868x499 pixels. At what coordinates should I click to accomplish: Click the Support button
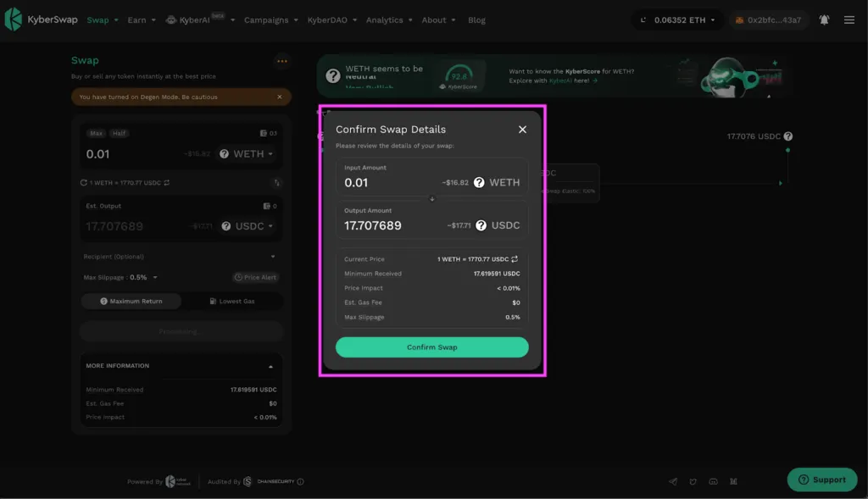(x=822, y=480)
